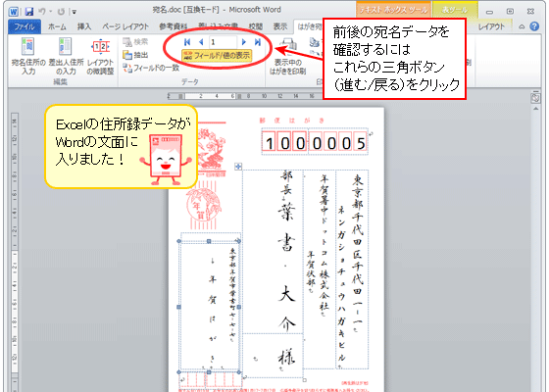
Task: Open the ファイル tab
Action: coord(25,26)
